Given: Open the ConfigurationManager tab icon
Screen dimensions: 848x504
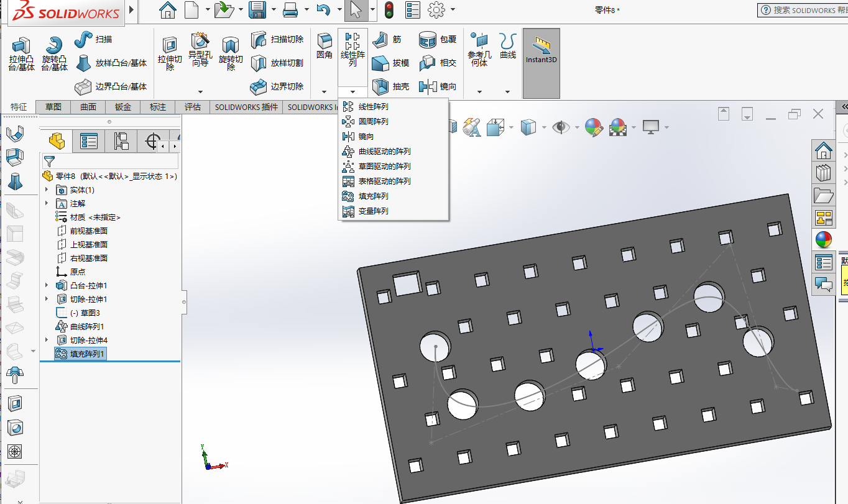Looking at the screenshot, I should click(x=121, y=141).
